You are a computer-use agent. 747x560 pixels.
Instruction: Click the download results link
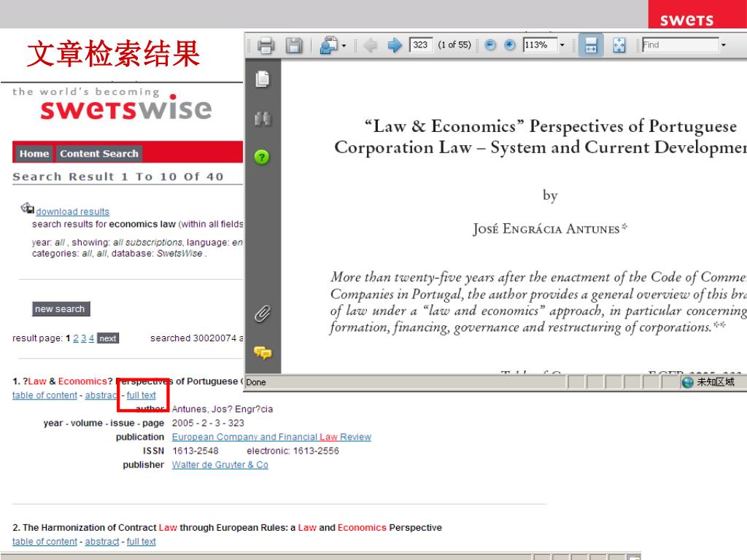(72, 211)
